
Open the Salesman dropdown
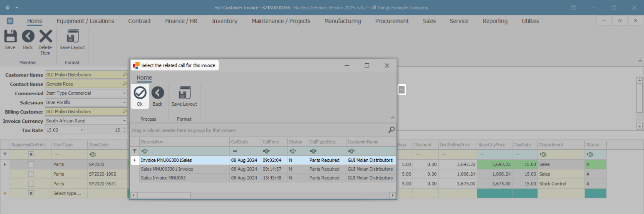pyautogui.click(x=124, y=102)
